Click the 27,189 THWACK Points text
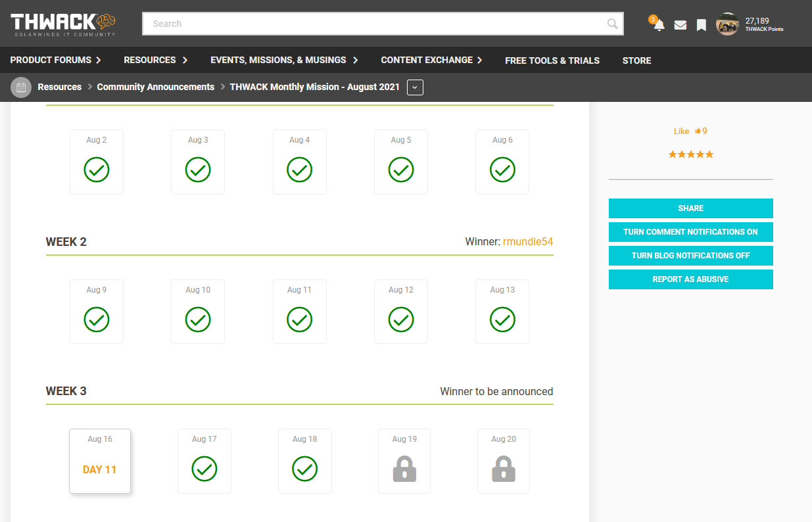Viewport: 812px width, 522px height. coord(764,24)
